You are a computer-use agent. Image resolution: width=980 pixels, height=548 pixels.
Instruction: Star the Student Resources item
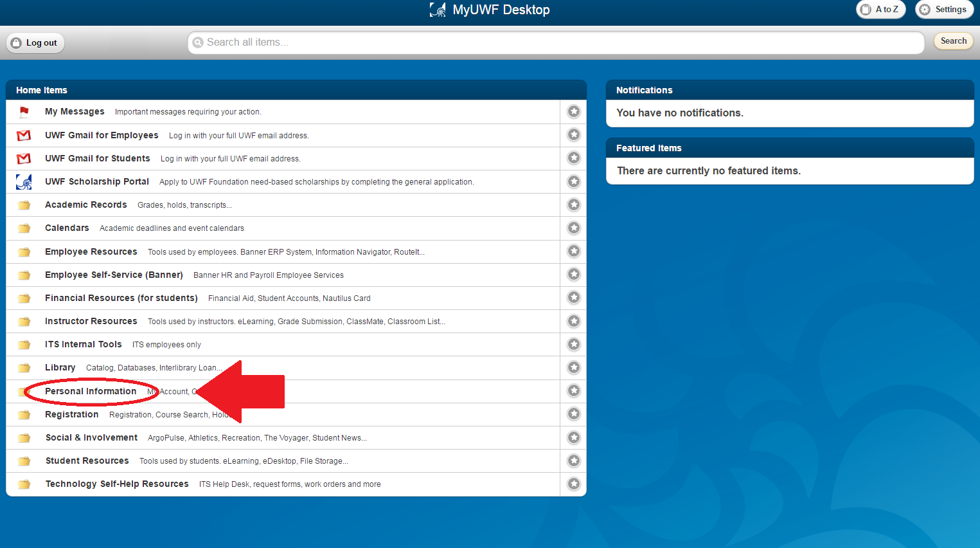pyautogui.click(x=574, y=461)
